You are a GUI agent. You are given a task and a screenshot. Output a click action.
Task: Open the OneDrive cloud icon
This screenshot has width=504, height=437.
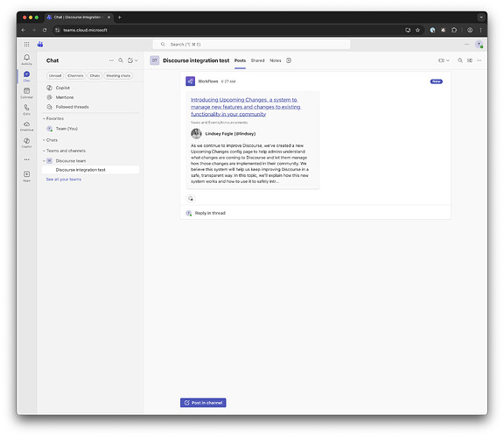(26, 126)
